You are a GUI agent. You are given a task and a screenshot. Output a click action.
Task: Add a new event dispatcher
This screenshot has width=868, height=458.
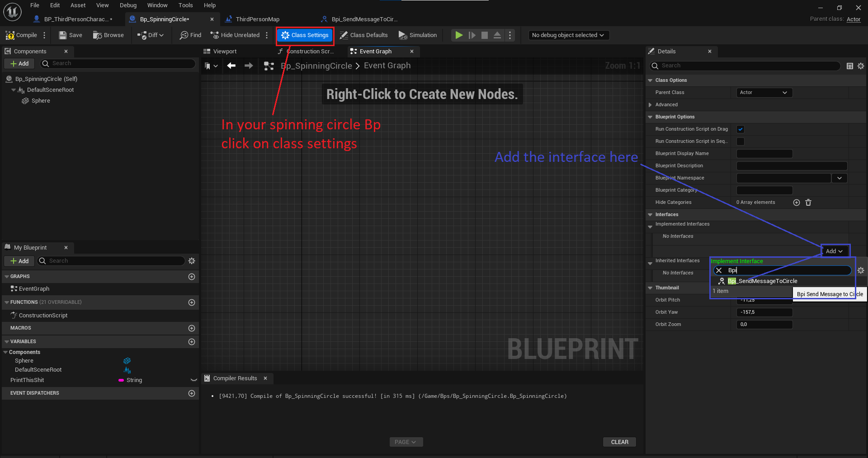coord(192,393)
